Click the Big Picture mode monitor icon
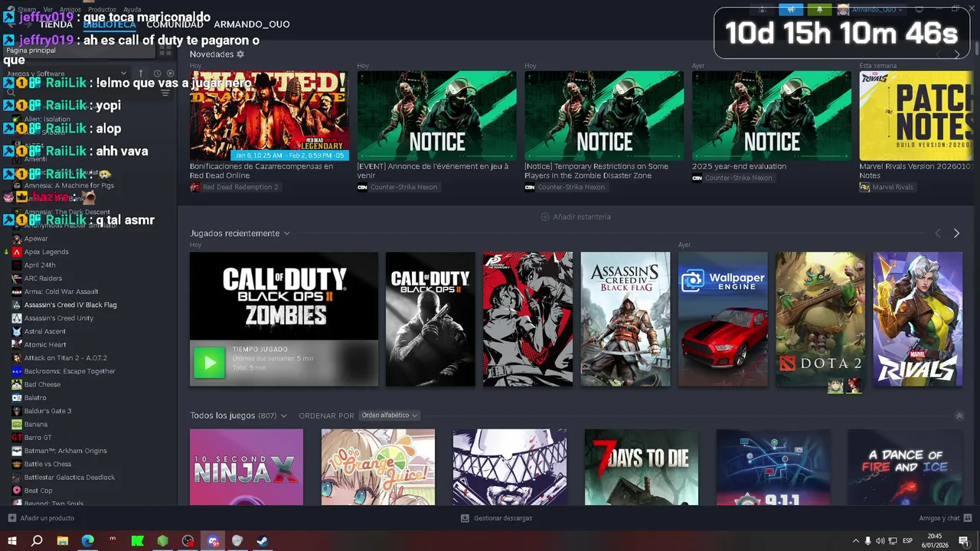This screenshot has height=551, width=980. [x=919, y=9]
